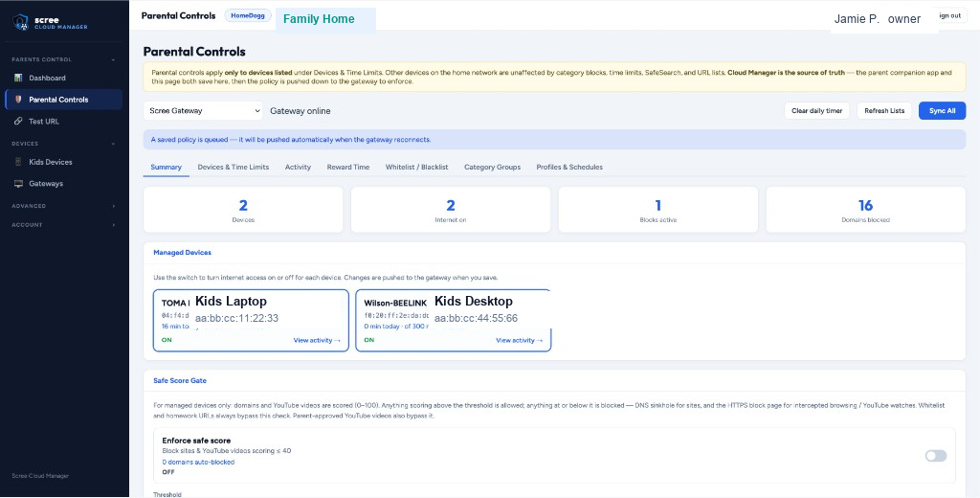Open the Reward Time tab
The image size is (980, 498).
coord(348,167)
